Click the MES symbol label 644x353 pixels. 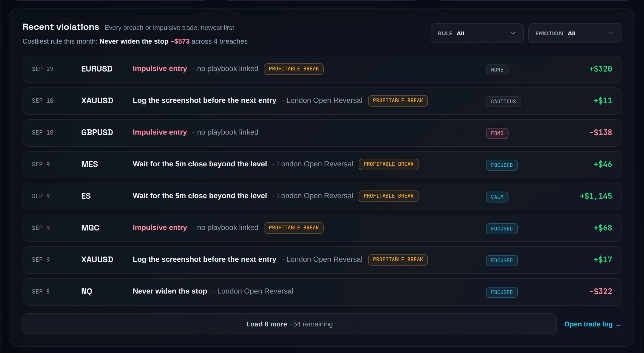point(89,164)
